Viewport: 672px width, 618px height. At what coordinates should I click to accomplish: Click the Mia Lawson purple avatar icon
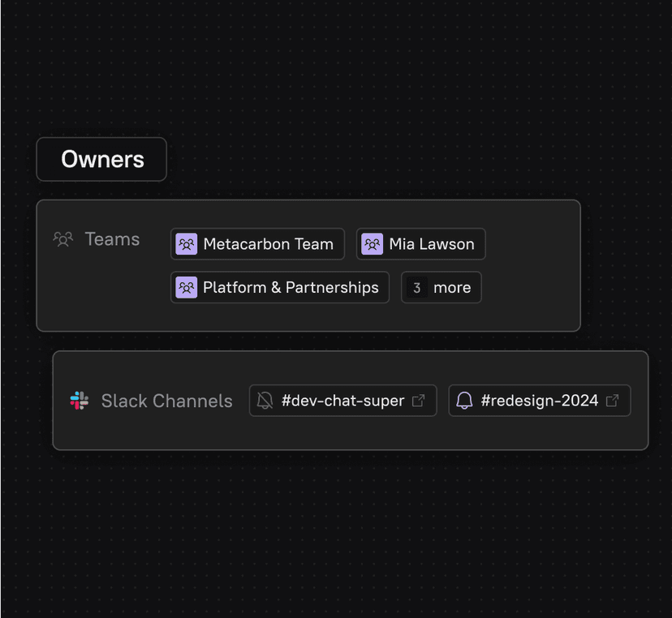click(373, 244)
